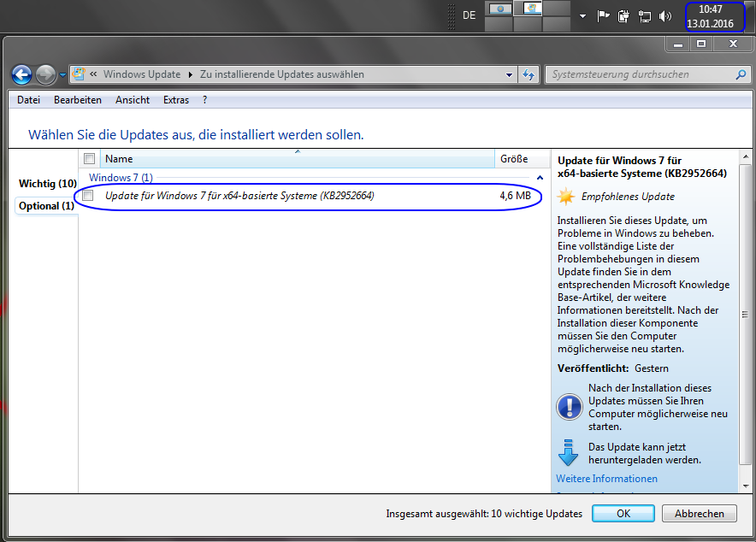Collapse the Windows 7 (1) group
Image resolution: width=756 pixels, height=542 pixels.
(540, 178)
